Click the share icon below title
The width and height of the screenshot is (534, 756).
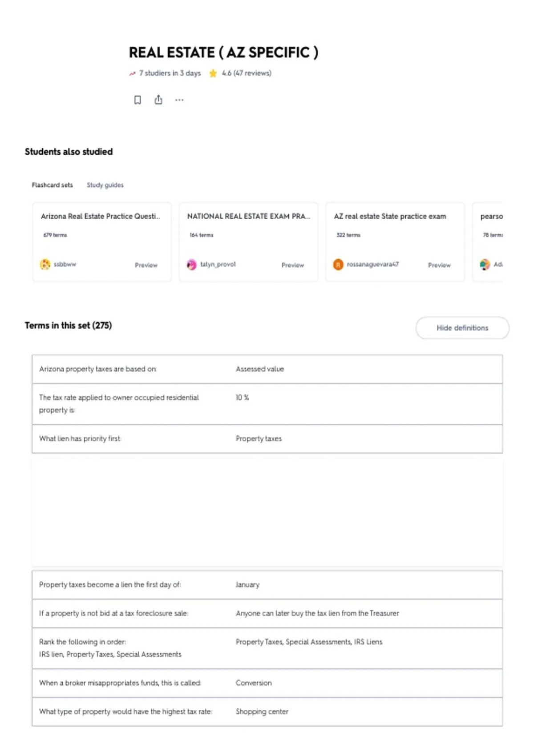click(x=158, y=100)
